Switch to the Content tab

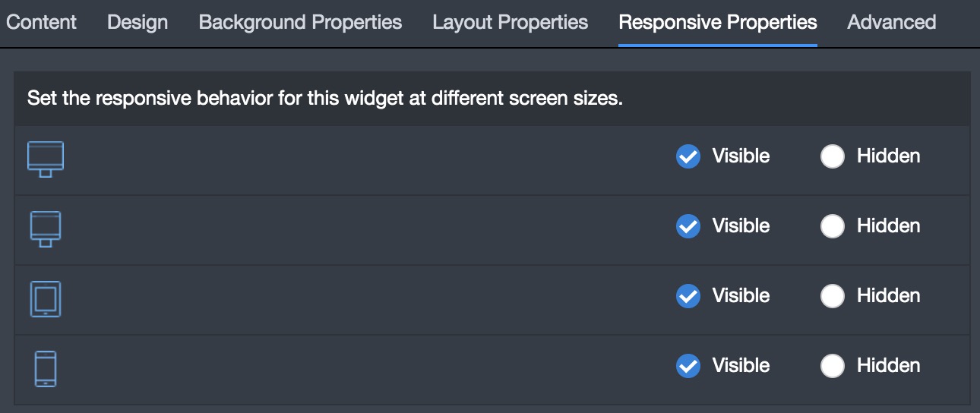[x=41, y=22]
